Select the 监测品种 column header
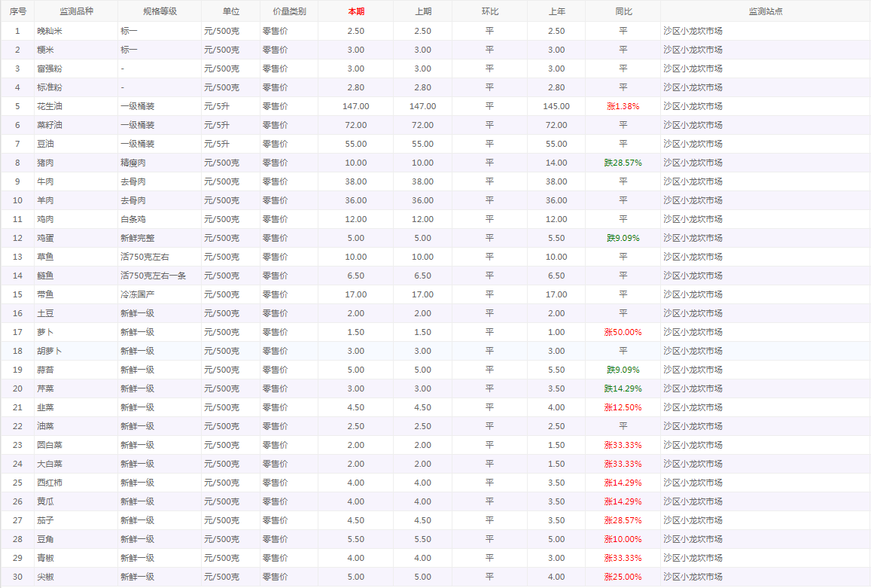Viewport: 871px width, 588px height. [75, 11]
